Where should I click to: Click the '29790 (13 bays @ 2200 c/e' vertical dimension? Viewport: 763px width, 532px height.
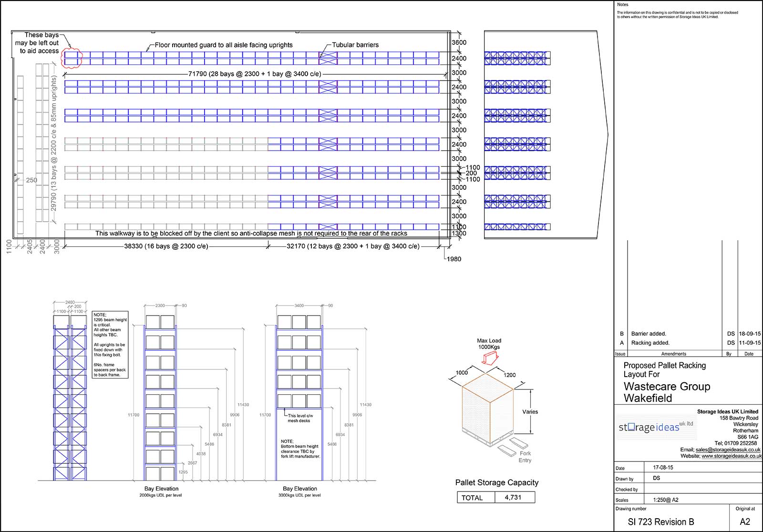(x=53, y=143)
